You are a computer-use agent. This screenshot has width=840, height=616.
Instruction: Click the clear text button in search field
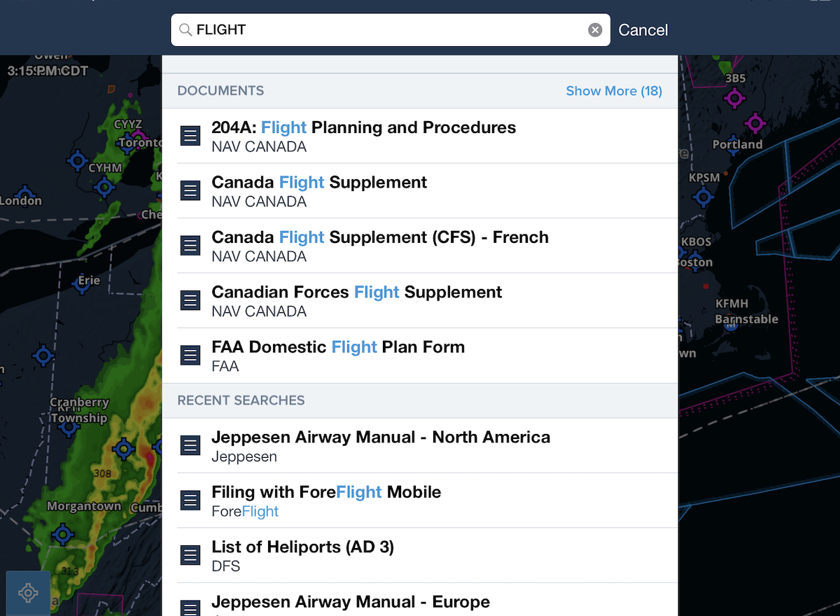point(595,30)
